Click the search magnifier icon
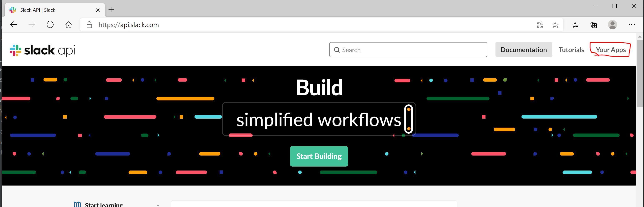 click(x=337, y=50)
